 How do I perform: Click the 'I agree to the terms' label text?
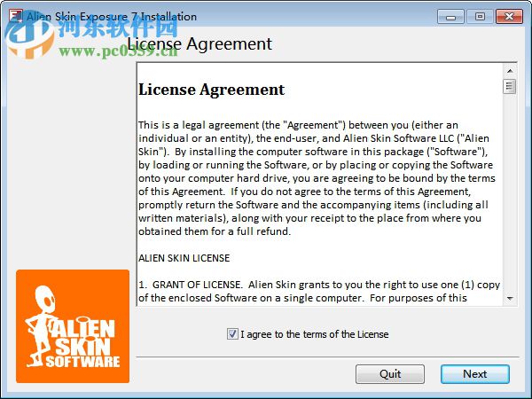pyautogui.click(x=315, y=334)
